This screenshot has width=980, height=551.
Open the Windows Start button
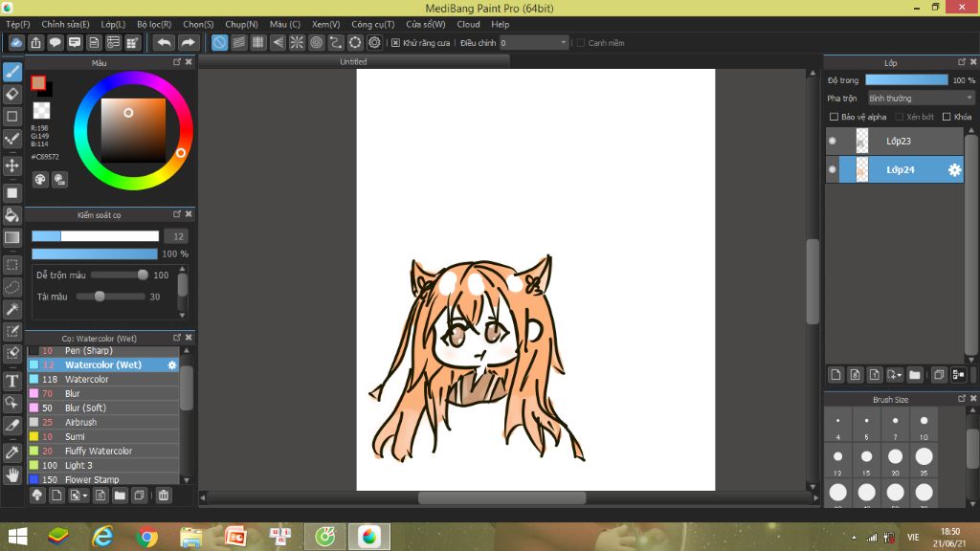point(17,537)
